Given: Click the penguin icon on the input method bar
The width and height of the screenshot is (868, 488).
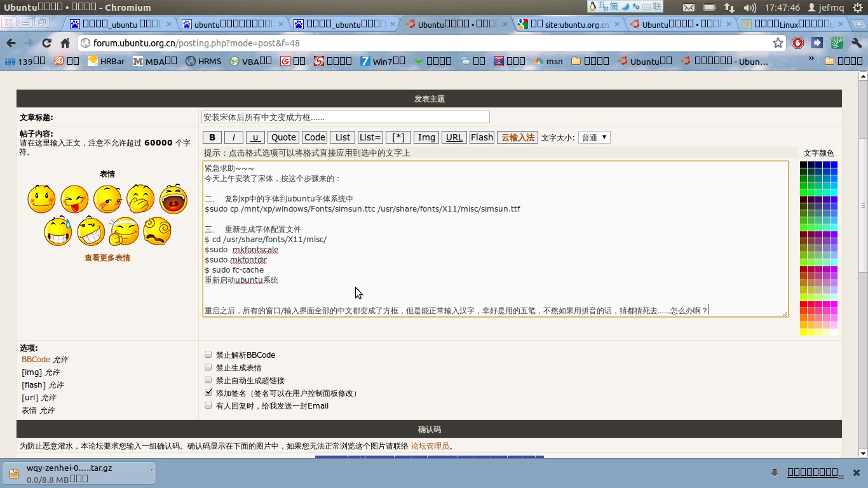Looking at the screenshot, I should pos(593,6).
